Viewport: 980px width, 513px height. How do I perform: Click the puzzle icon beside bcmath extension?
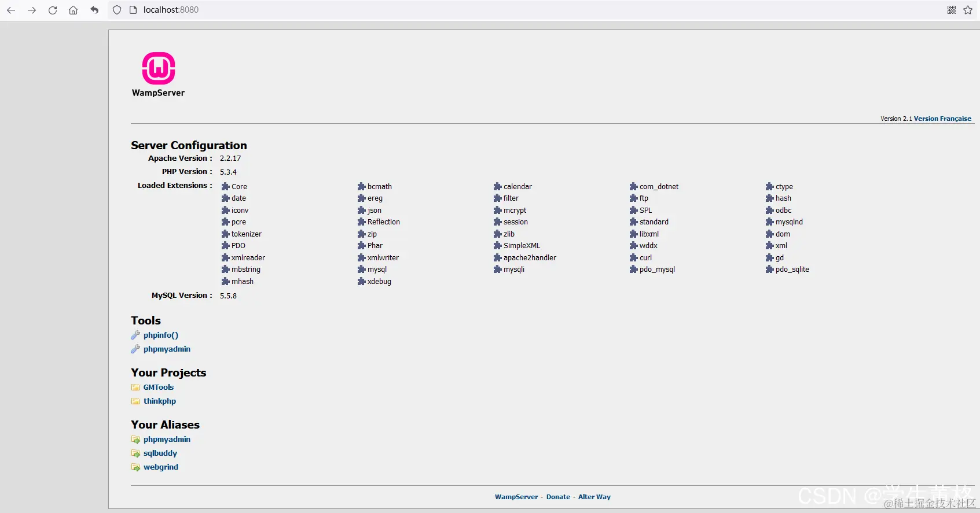[x=362, y=186]
